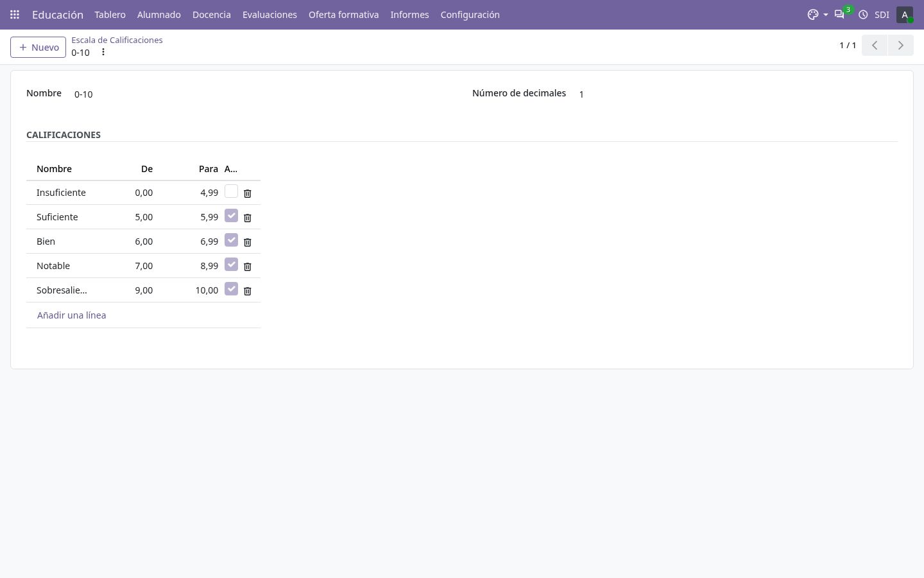Open the Oferta formativa menu
Viewport: 924px width, 578px height.
pos(343,14)
